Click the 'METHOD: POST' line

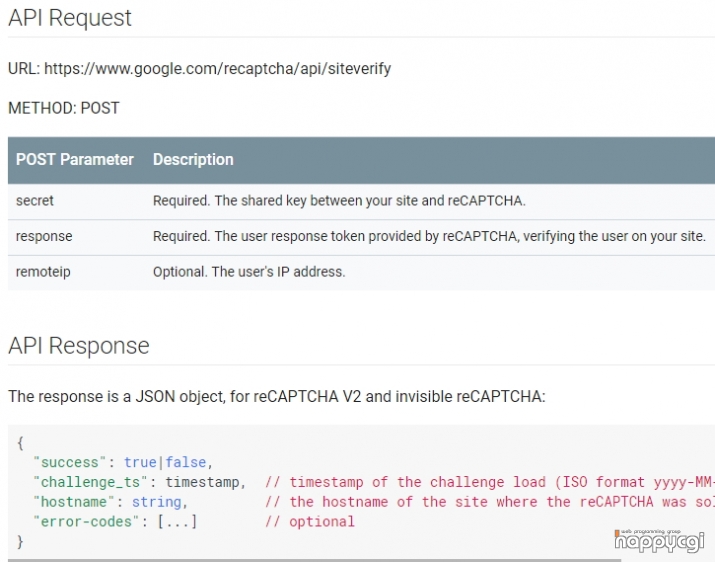tap(64, 108)
